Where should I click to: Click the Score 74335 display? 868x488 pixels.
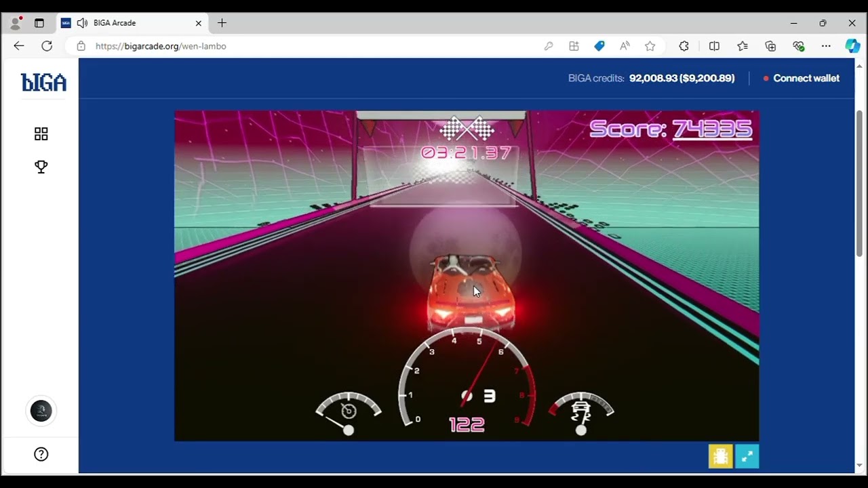tap(671, 128)
